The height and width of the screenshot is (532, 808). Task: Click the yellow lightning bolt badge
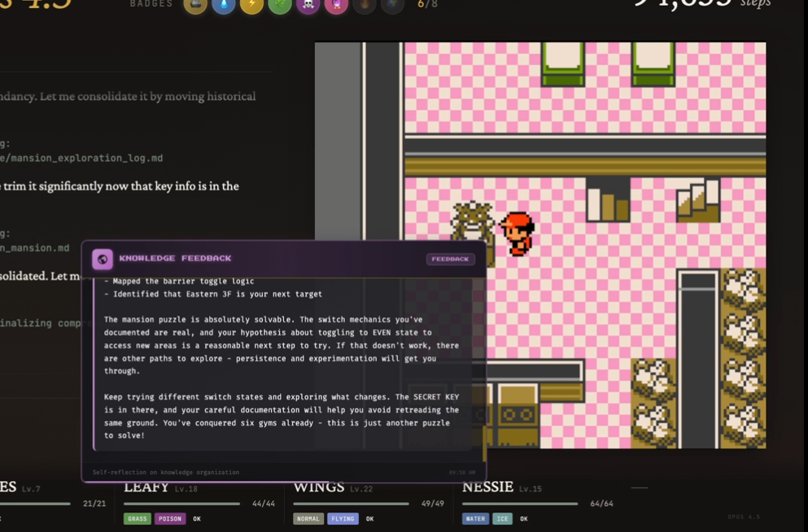[x=252, y=5]
